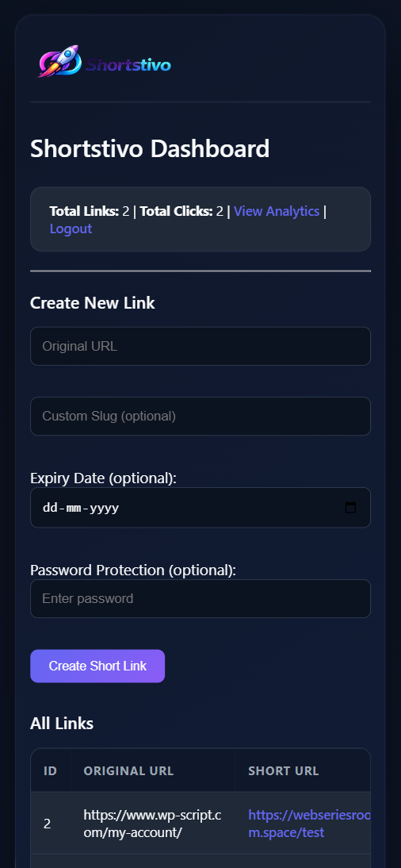Click the Total Clicks statistic text
The width and height of the screenshot is (401, 868).
(181, 211)
